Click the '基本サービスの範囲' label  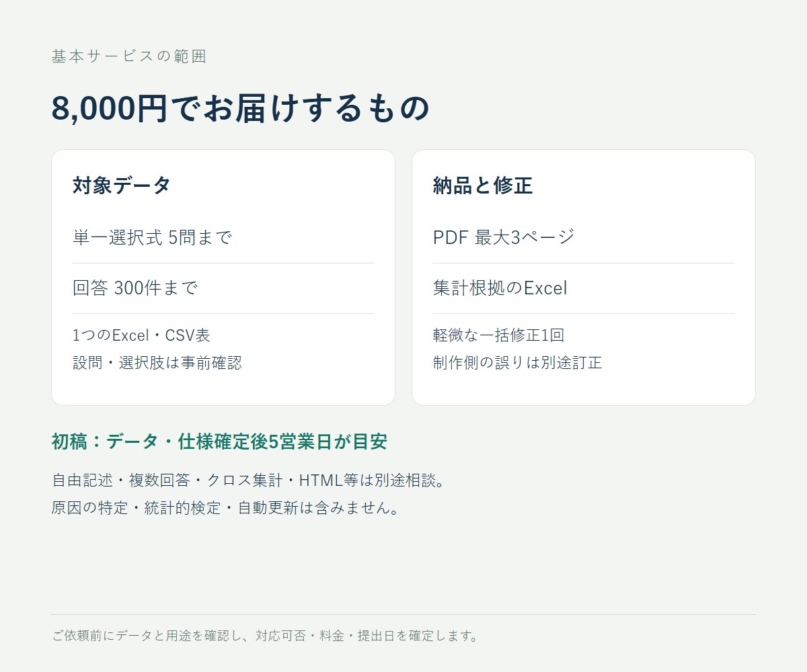click(x=129, y=56)
